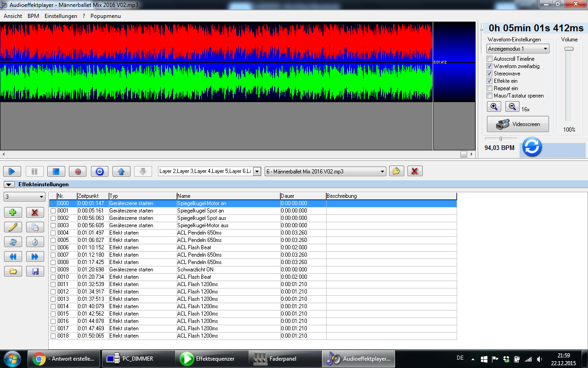The height and width of the screenshot is (368, 588).
Task: Zoom into the waveform with magnifier plus
Action: point(494,106)
